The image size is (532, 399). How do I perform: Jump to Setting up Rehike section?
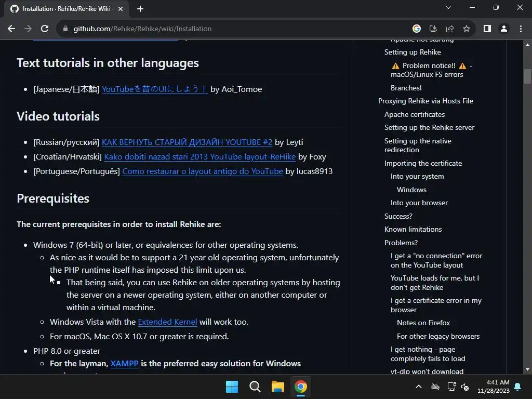[413, 52]
